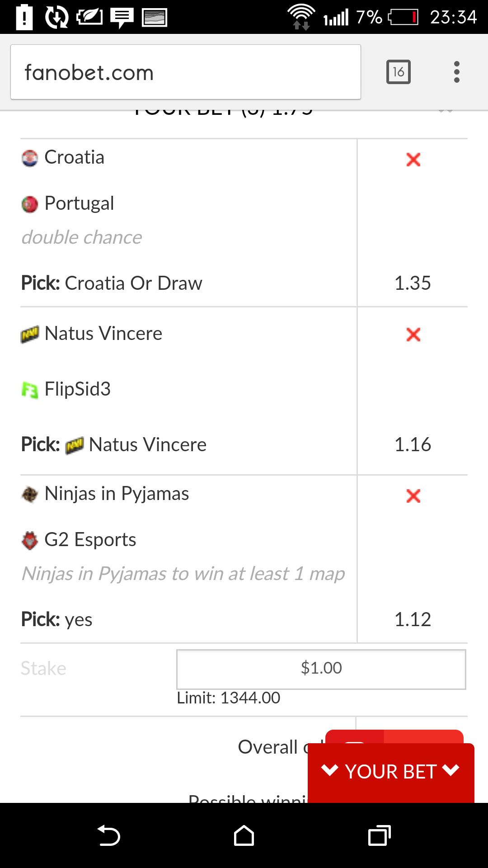Open the browser three-dot menu
The width and height of the screenshot is (488, 868).
457,72
